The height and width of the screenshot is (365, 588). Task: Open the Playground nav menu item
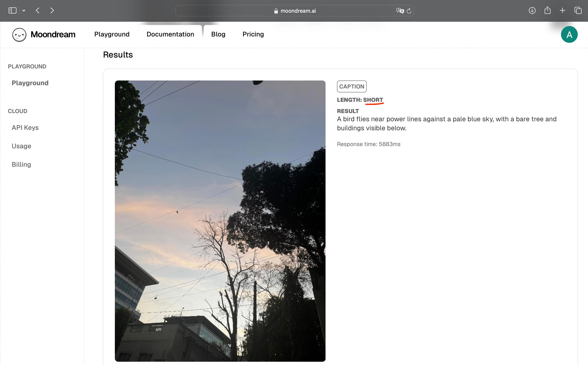112,34
